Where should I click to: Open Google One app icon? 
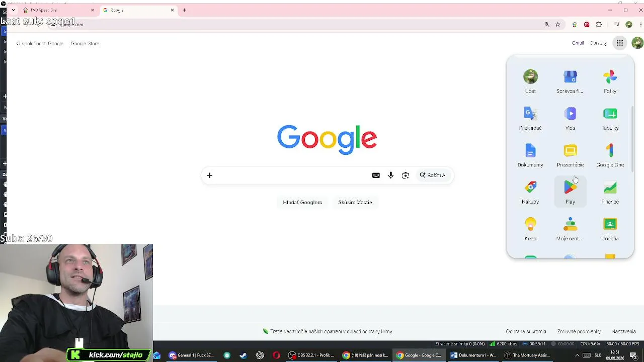610,155
